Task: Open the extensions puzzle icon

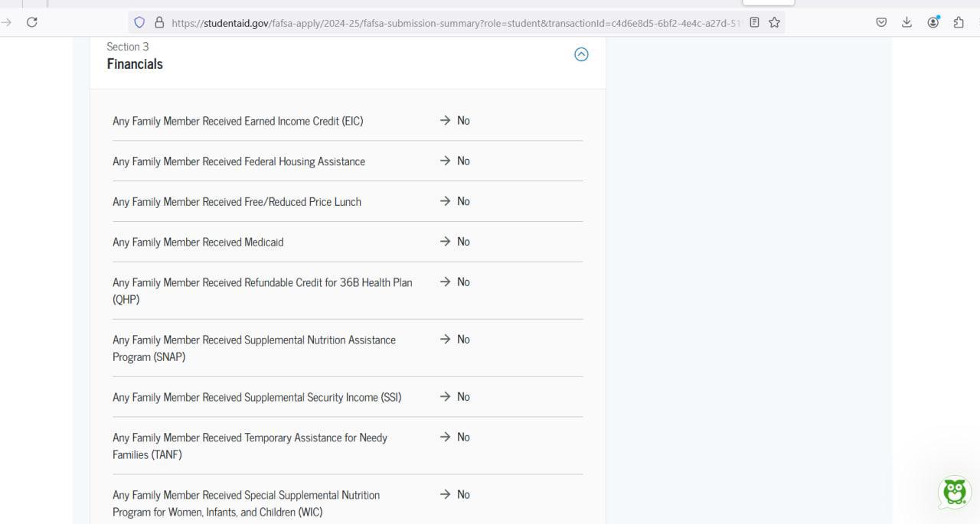Action: point(959,22)
